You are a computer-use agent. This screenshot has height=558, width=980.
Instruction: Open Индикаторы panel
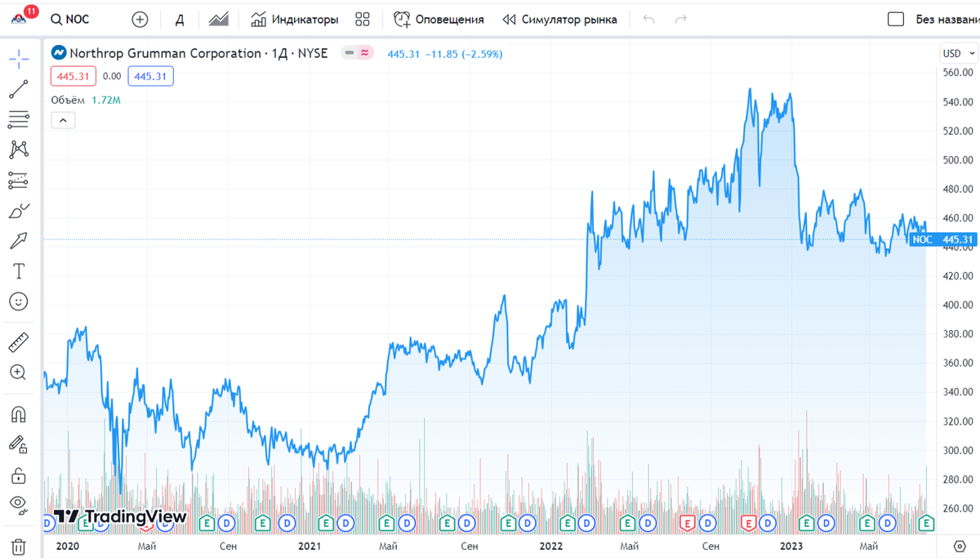(x=294, y=19)
